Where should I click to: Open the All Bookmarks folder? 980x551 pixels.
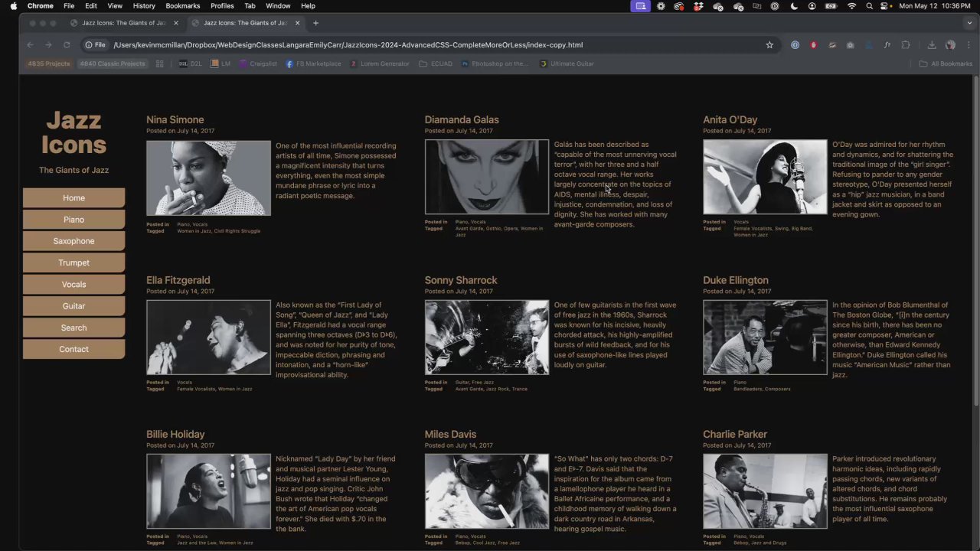pos(946,64)
